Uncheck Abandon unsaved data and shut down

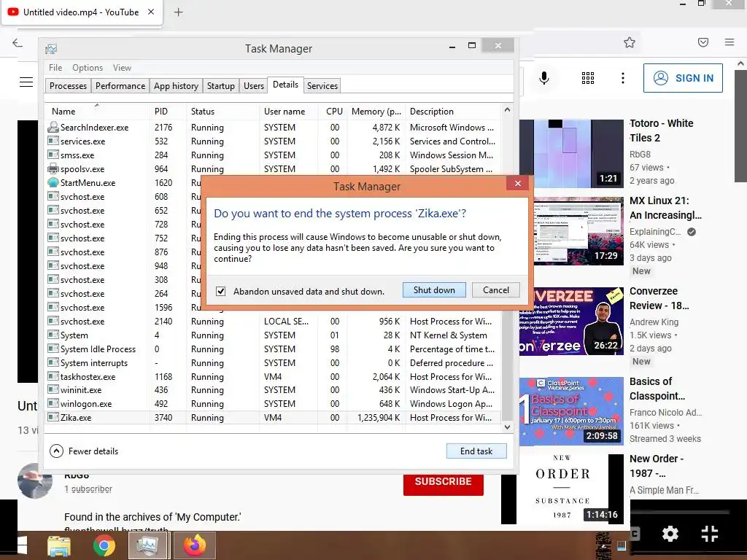[x=220, y=291]
